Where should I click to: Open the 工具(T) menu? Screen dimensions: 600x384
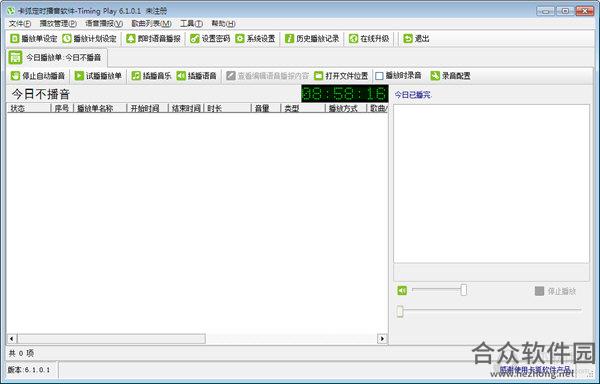191,24
